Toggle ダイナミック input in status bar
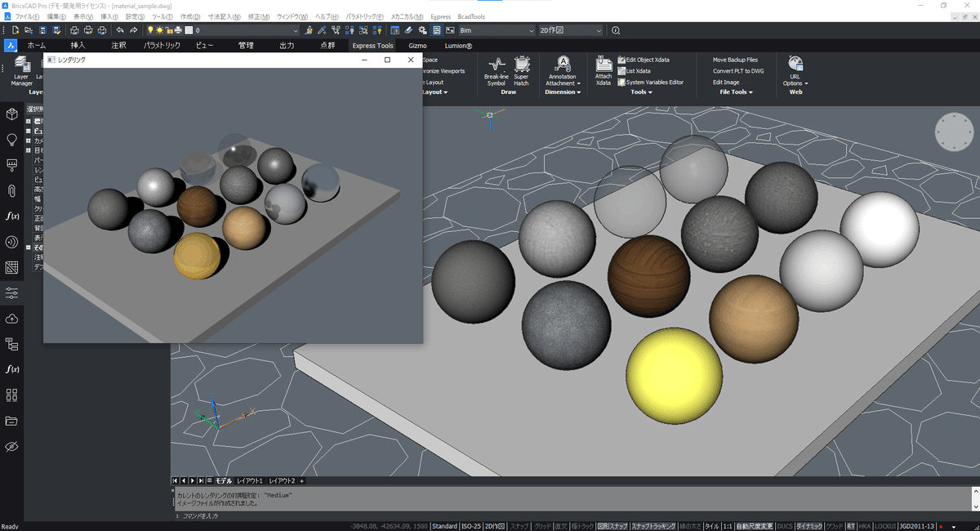Viewport: 980px width, 531px height. [x=809, y=526]
